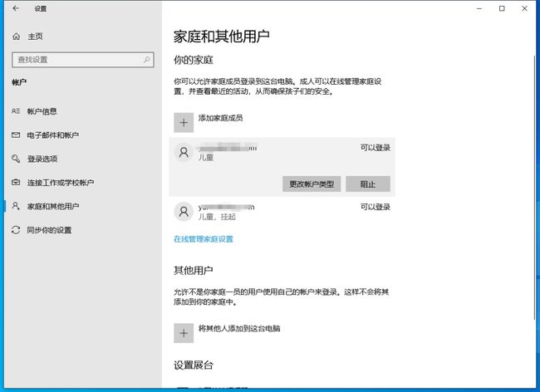Click 添加家庭成员 label
540x392 pixels.
point(220,118)
